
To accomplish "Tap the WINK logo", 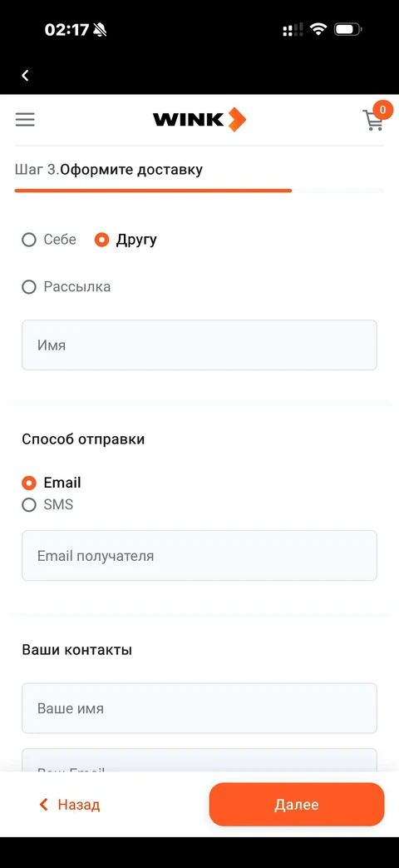I will (199, 120).
